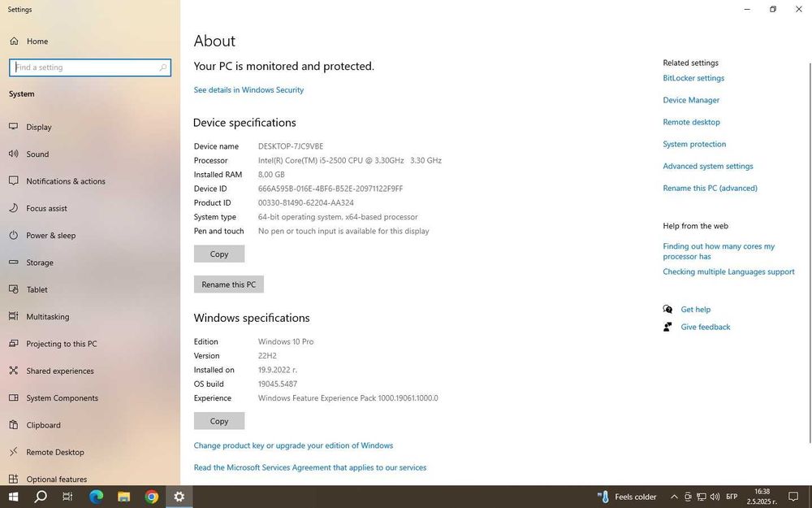Select the processor value i5-2500 CPU
This screenshot has width=812, height=508.
(x=350, y=161)
